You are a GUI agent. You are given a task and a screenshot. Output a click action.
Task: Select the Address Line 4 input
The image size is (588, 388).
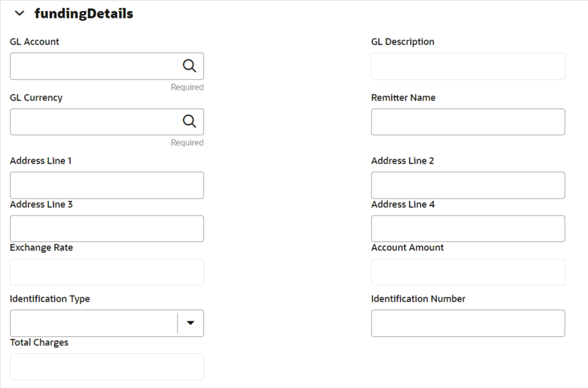coord(467,228)
